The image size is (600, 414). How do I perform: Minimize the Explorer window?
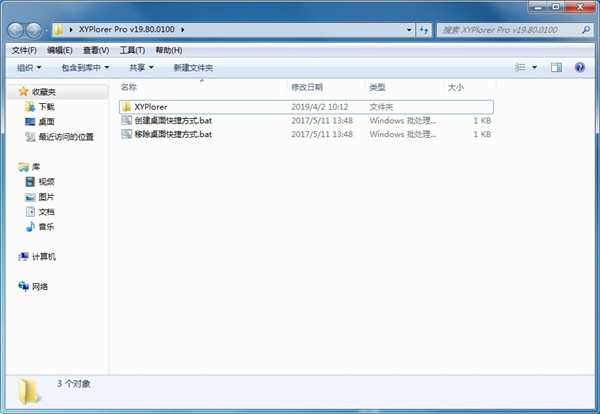coord(538,7)
